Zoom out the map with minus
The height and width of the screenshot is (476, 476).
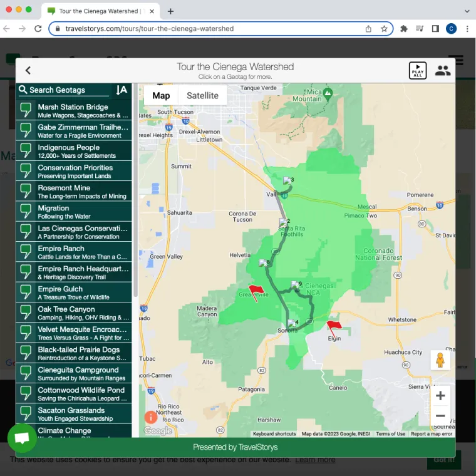click(440, 416)
